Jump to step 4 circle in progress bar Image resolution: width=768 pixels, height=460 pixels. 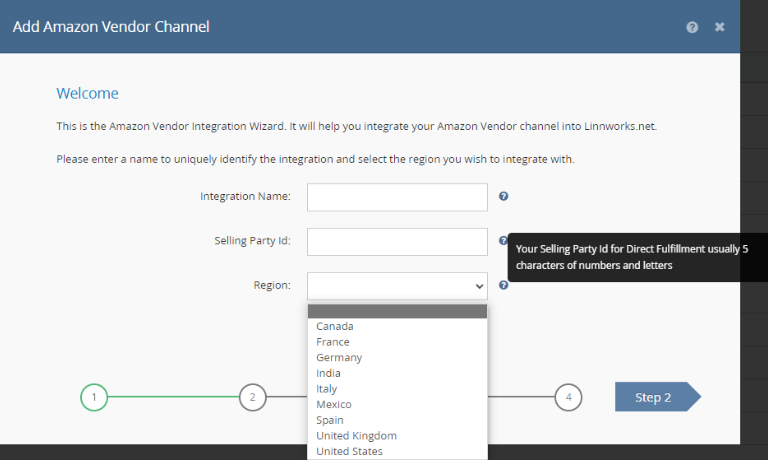pos(568,397)
